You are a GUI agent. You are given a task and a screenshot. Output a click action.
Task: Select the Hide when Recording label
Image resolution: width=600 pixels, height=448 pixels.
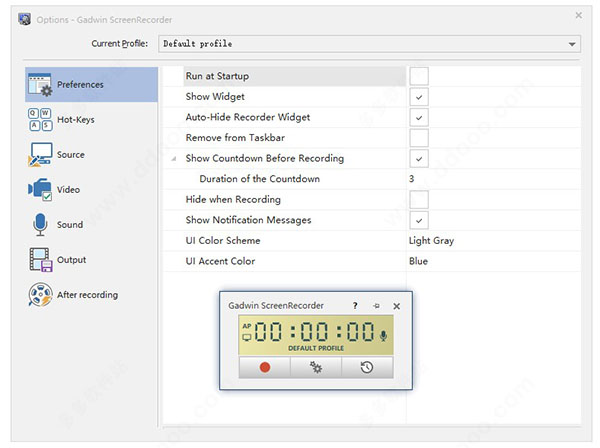pyautogui.click(x=233, y=199)
